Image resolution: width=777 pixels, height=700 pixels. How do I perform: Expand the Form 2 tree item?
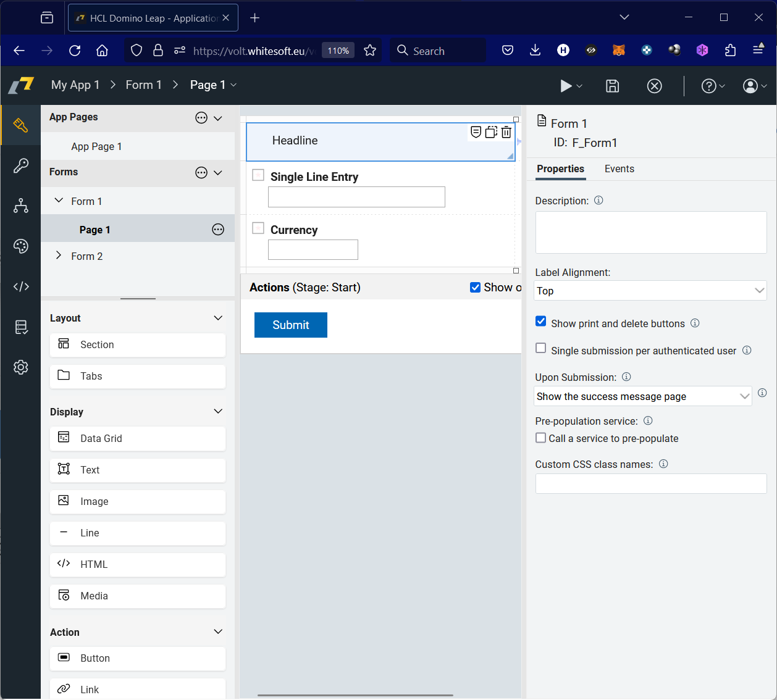(x=58, y=256)
